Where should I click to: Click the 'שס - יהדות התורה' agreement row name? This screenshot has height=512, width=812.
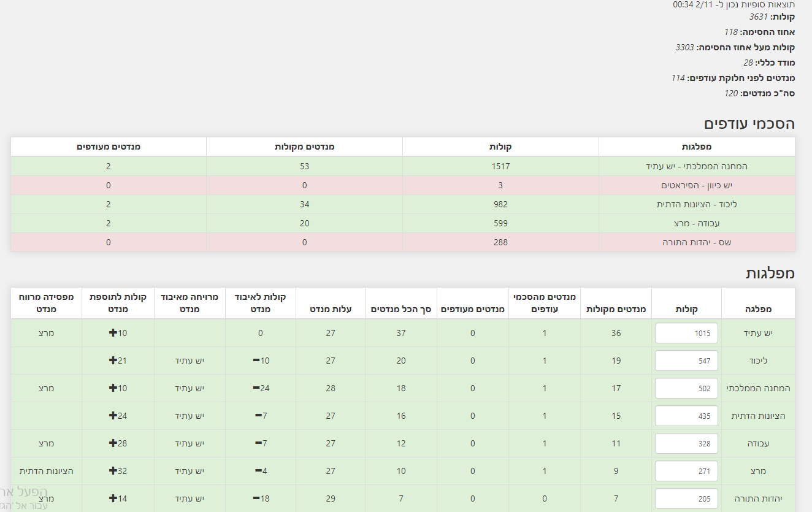coord(697,242)
